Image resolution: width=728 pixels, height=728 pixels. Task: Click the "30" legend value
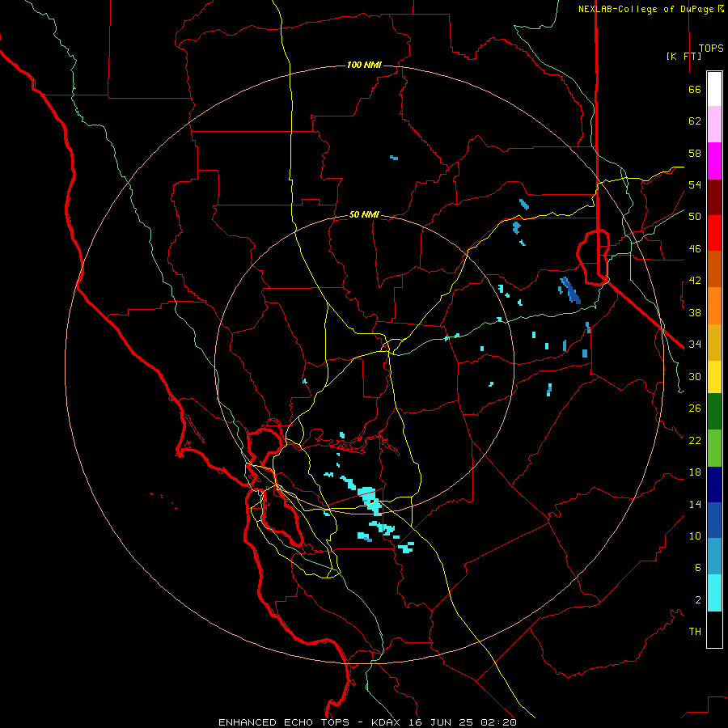[695, 376]
